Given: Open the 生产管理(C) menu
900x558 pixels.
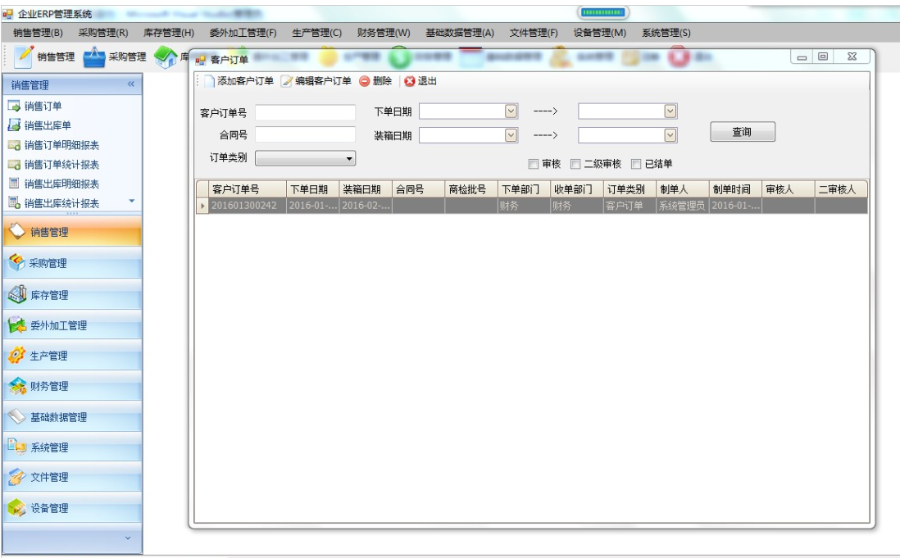Looking at the screenshot, I should (317, 33).
